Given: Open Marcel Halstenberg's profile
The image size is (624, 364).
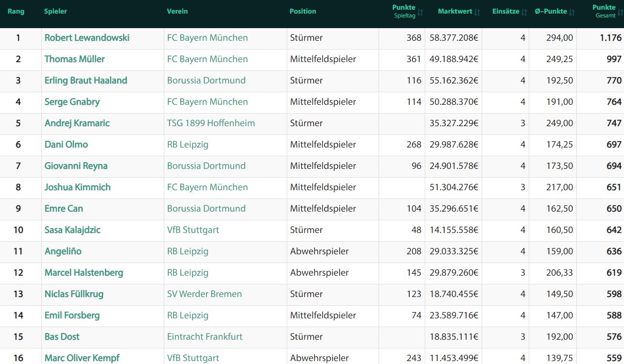Looking at the screenshot, I should (x=84, y=273).
